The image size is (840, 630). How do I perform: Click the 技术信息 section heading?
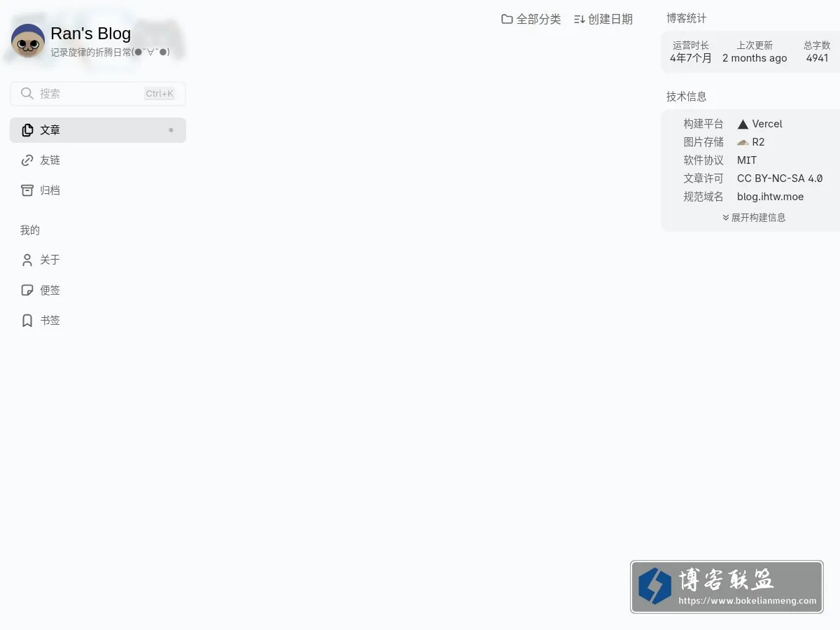pos(687,97)
